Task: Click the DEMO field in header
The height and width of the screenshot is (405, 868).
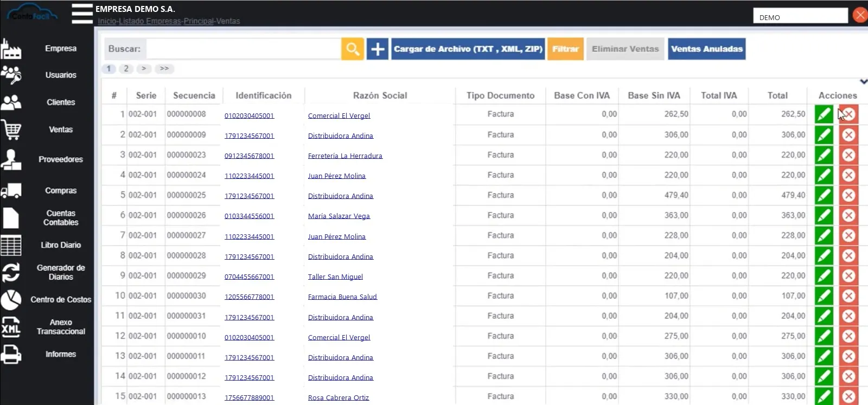Action: click(800, 16)
